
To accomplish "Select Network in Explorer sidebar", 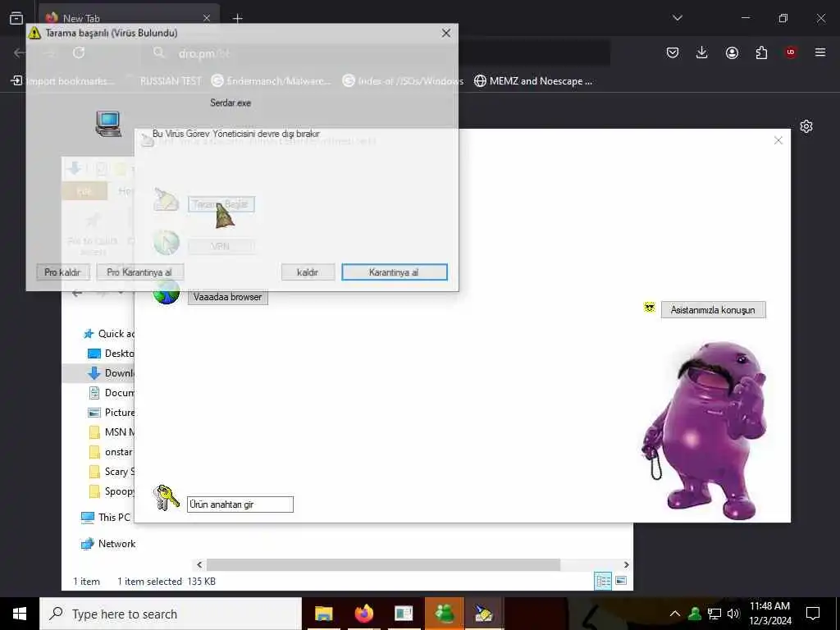I will [108, 544].
